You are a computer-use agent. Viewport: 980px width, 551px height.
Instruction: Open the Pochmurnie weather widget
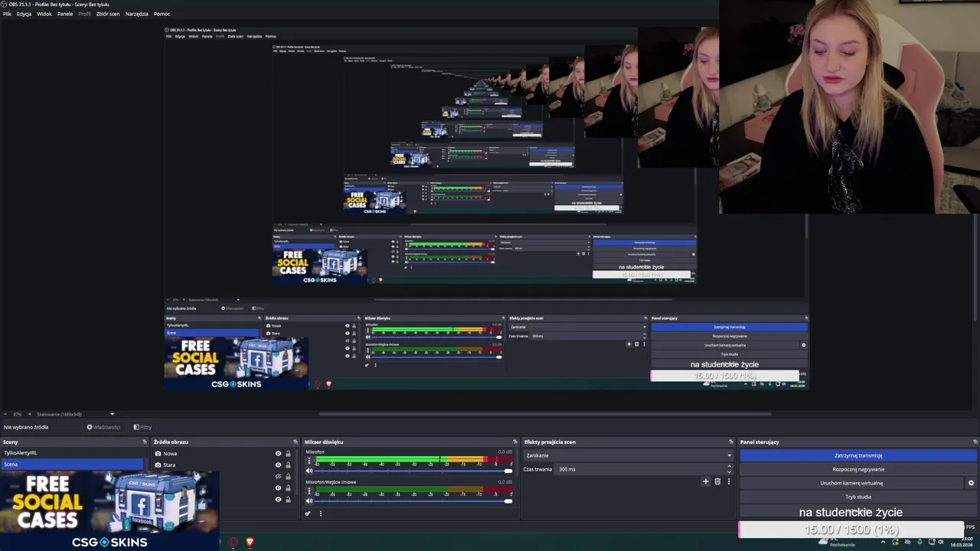coord(837,543)
